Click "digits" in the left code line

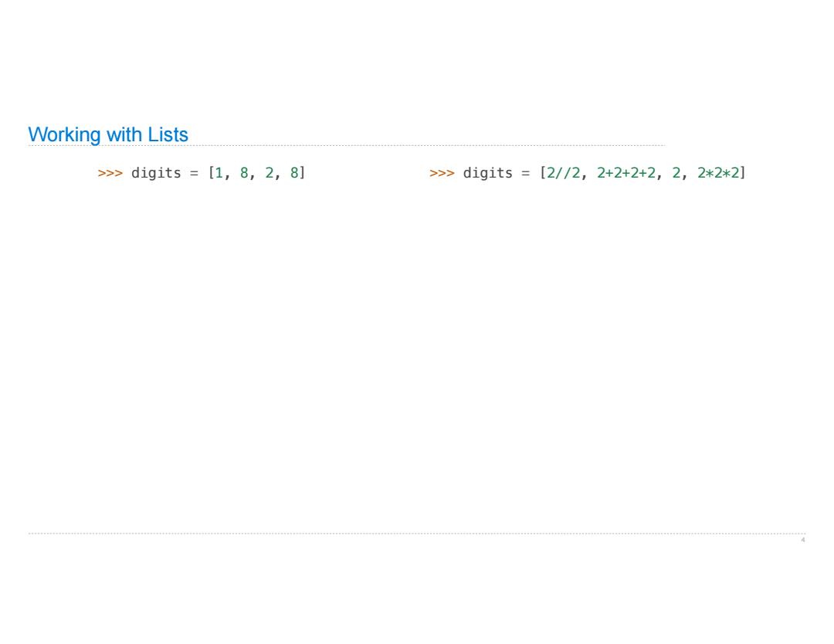156,173
